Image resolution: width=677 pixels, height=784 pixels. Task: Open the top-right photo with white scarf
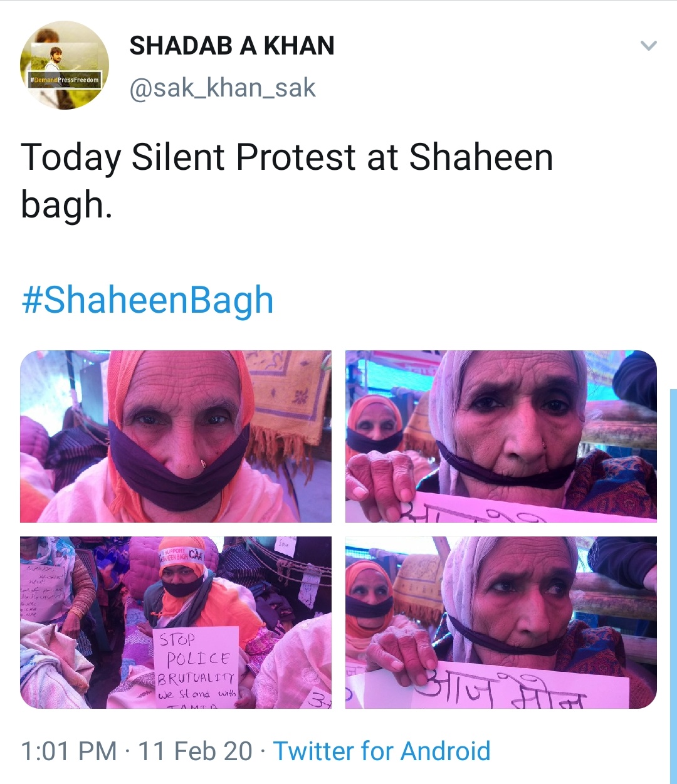(x=501, y=436)
